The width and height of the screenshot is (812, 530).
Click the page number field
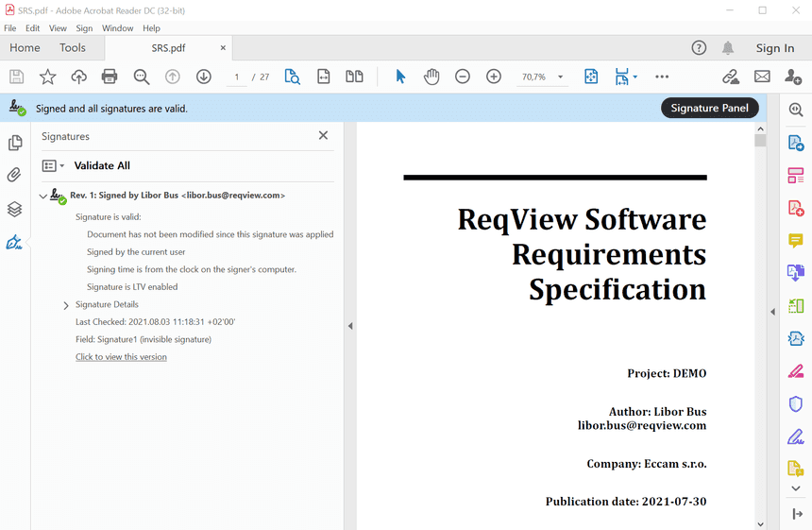237,77
